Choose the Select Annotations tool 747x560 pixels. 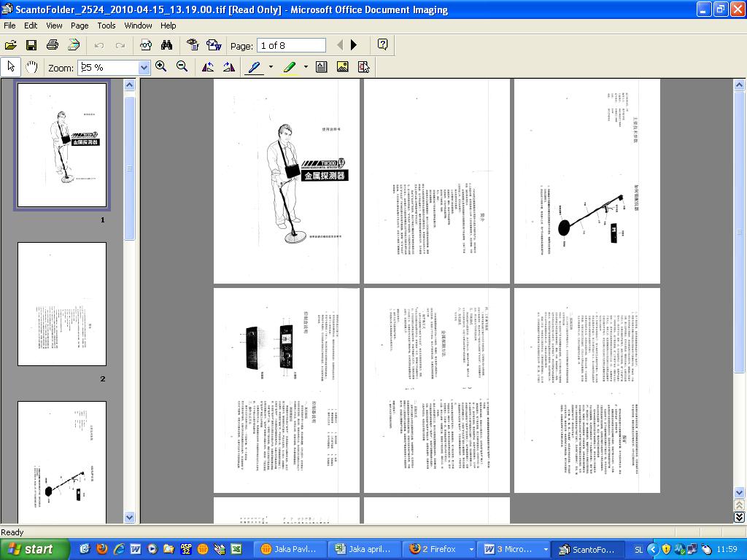click(x=363, y=67)
